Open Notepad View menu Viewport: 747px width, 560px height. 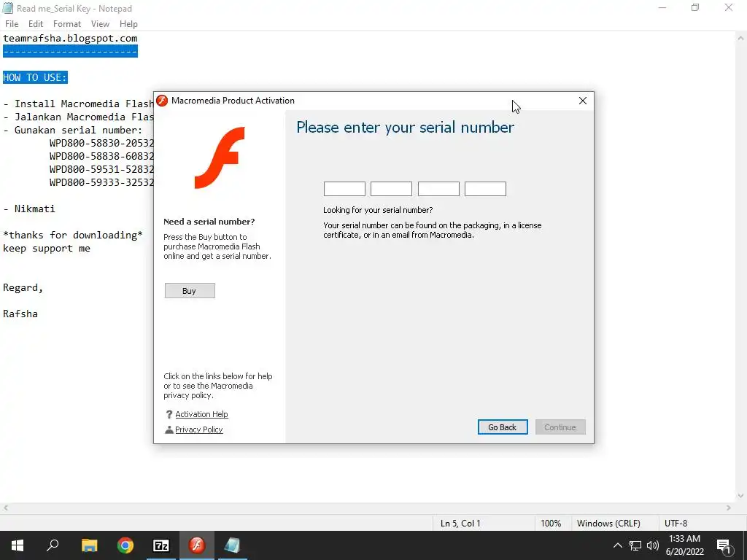pos(100,24)
